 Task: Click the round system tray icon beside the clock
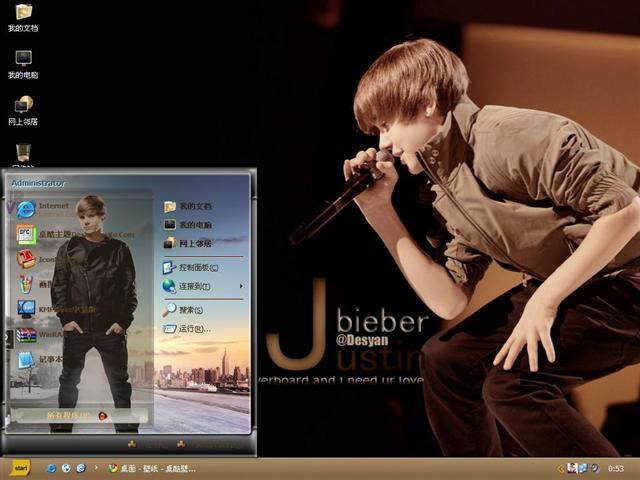595,468
